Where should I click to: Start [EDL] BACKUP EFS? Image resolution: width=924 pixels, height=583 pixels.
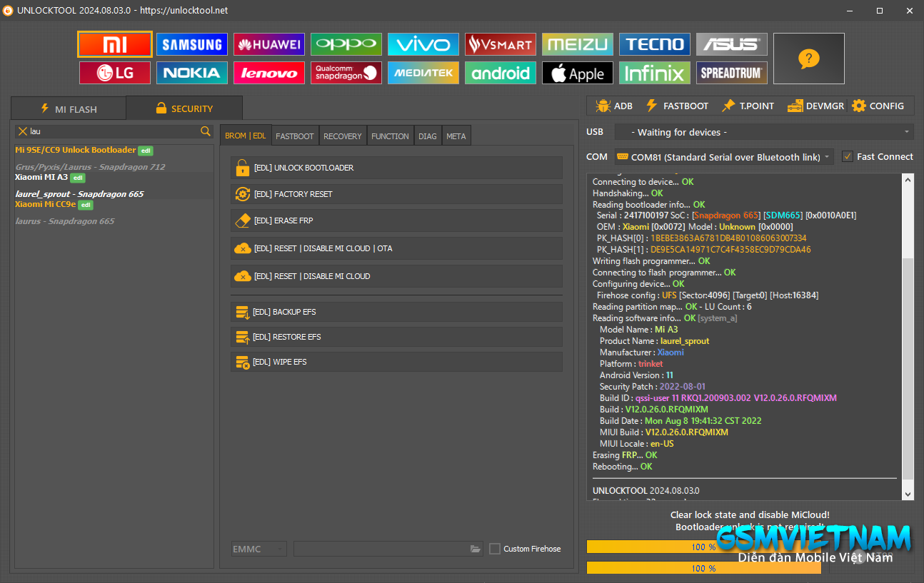click(396, 312)
